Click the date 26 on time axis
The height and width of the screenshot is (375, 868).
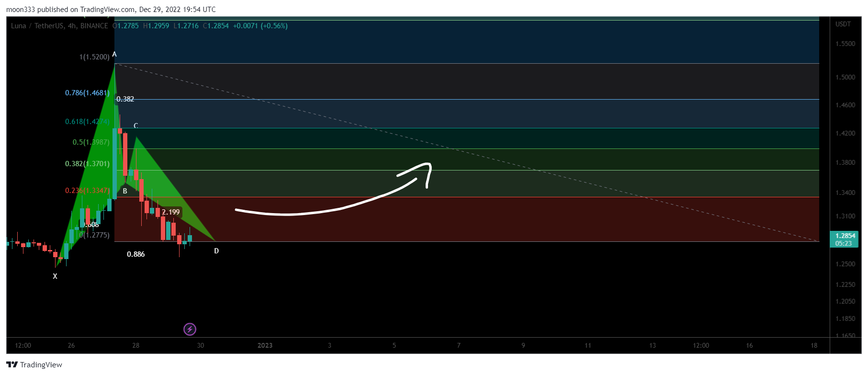71,345
